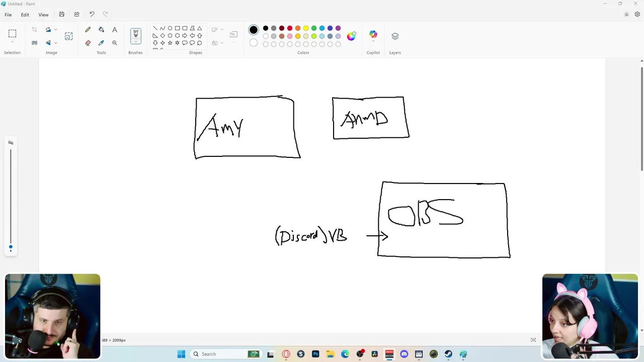This screenshot has height=362, width=644.
Task: Open Discord from the taskbar
Action: coord(404,354)
